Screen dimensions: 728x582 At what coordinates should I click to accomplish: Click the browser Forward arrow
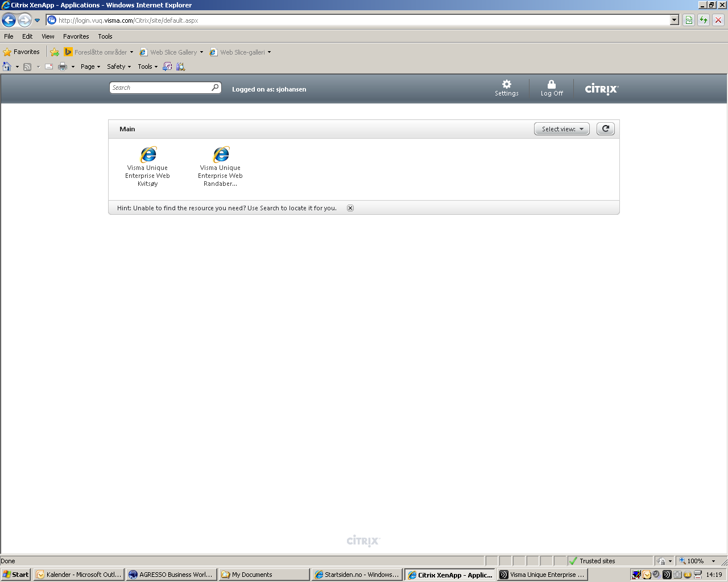point(24,20)
